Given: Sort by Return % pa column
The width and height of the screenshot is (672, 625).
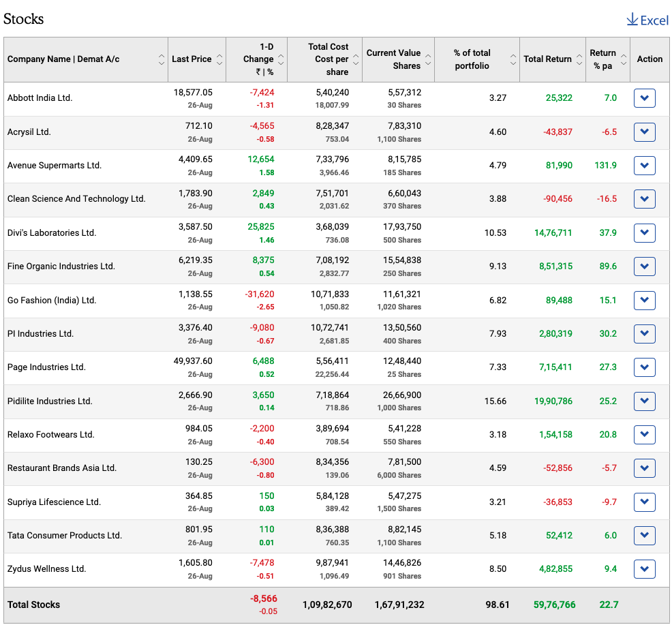Looking at the screenshot, I should [x=624, y=59].
